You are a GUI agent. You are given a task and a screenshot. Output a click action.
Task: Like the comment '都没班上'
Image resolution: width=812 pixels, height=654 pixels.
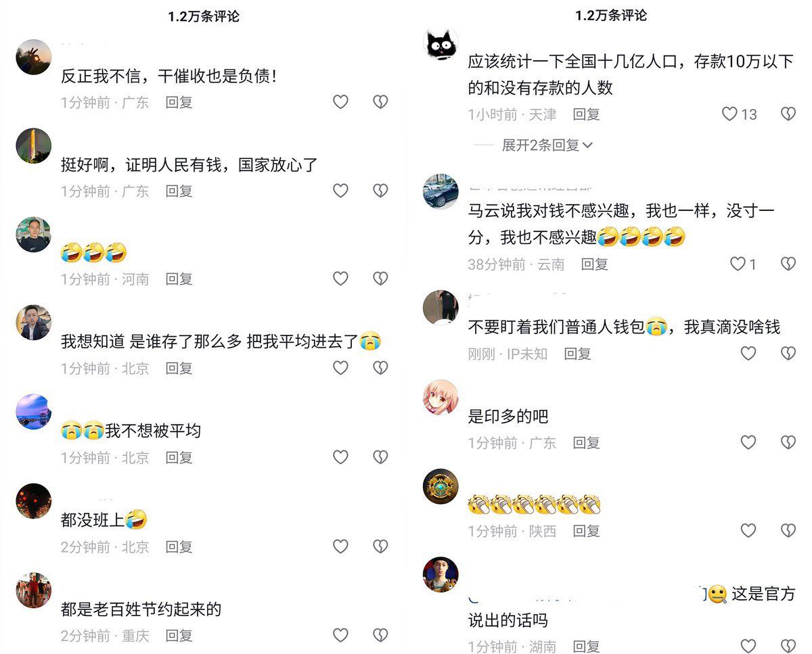pos(340,546)
